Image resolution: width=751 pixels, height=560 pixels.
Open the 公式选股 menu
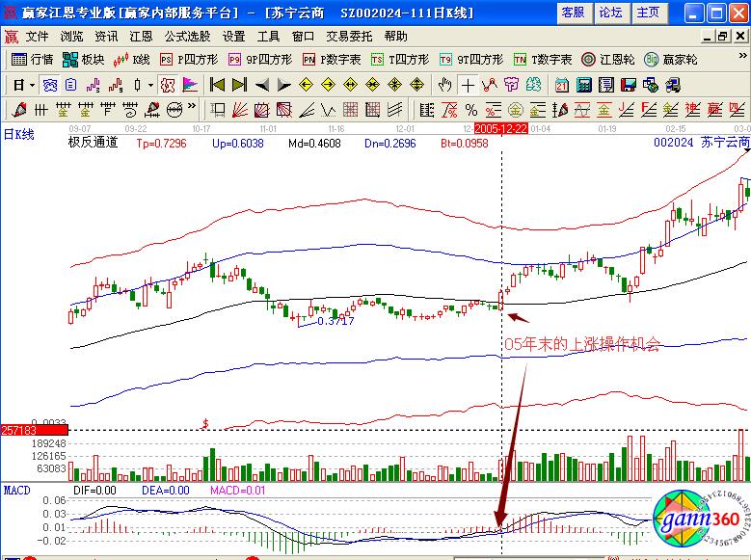(185, 36)
